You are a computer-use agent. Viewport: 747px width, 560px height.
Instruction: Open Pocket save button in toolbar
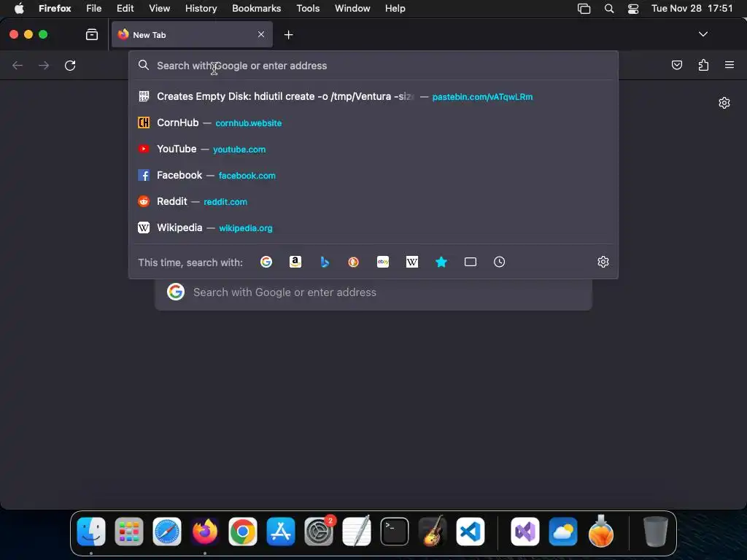676,65
